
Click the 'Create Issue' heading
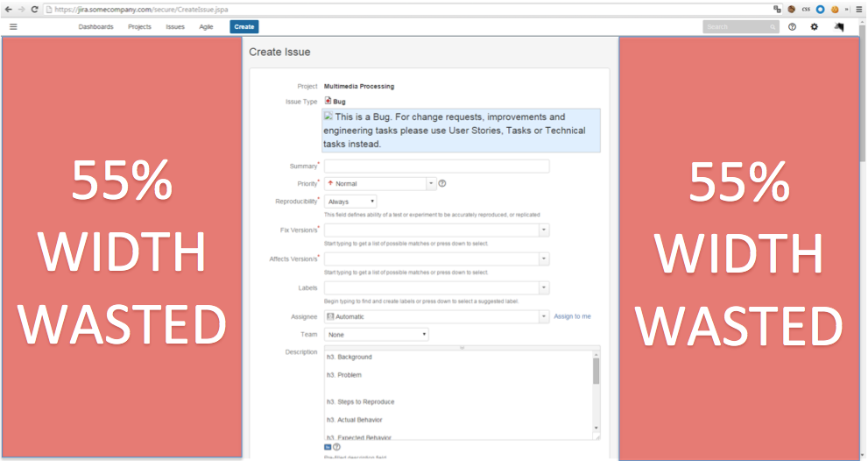(x=279, y=52)
